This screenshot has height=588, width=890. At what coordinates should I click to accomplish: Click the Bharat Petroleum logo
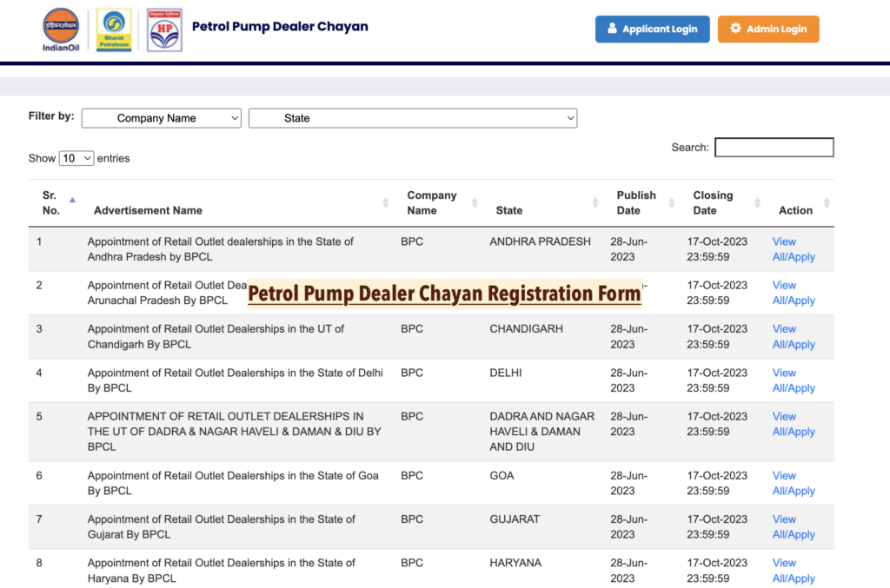tap(114, 29)
